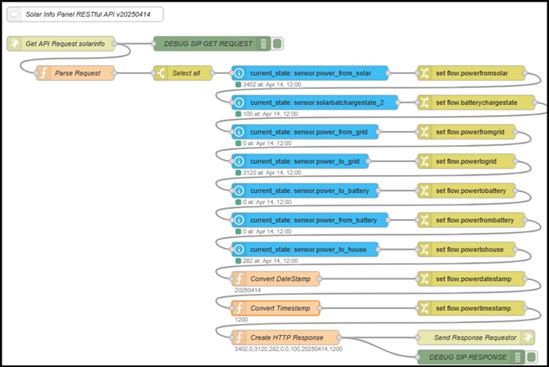Click the HTTP-in icon on Get API Request solarinfo
The width and height of the screenshot is (549, 367).
[14, 44]
